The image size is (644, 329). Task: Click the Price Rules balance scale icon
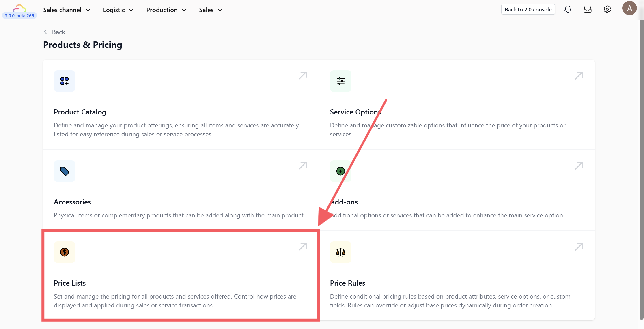pos(340,252)
